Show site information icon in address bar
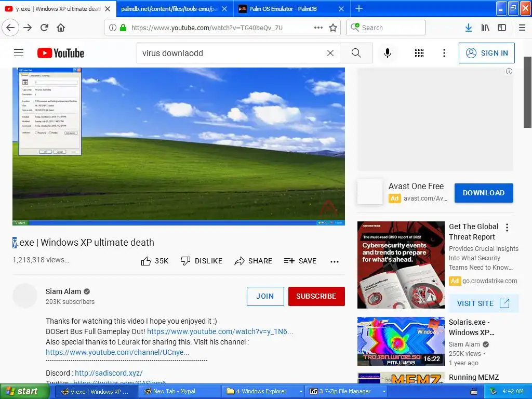Screen dimensions: 532x399 [113, 28]
